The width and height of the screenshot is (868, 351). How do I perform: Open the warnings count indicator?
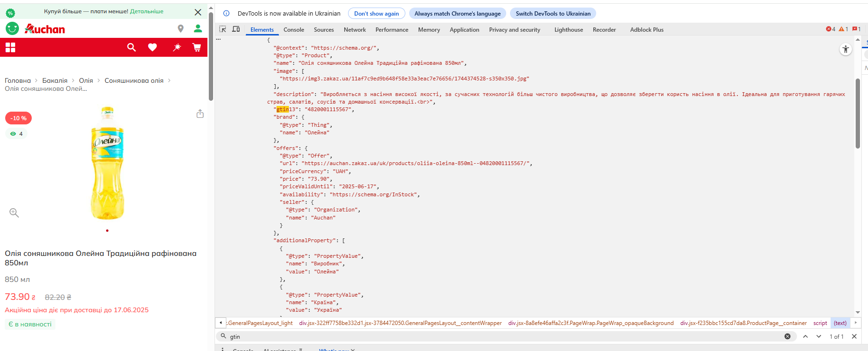coord(843,29)
